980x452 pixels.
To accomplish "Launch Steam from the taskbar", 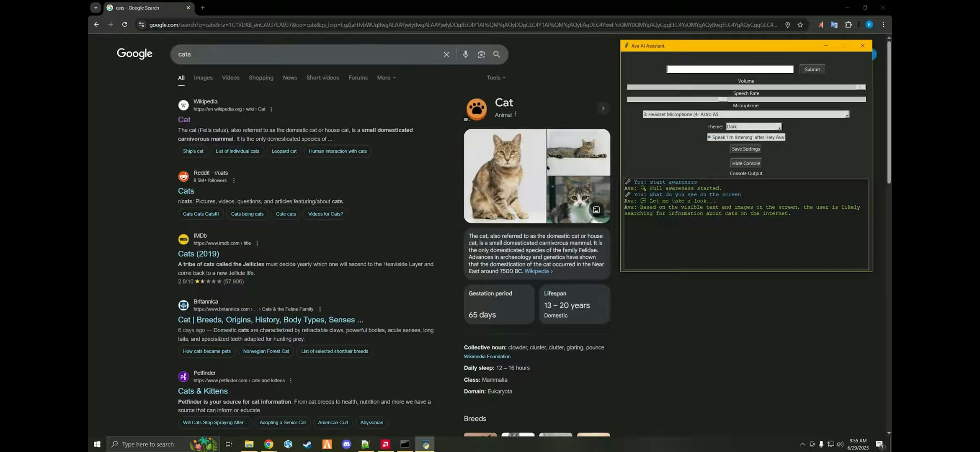I will click(307, 444).
